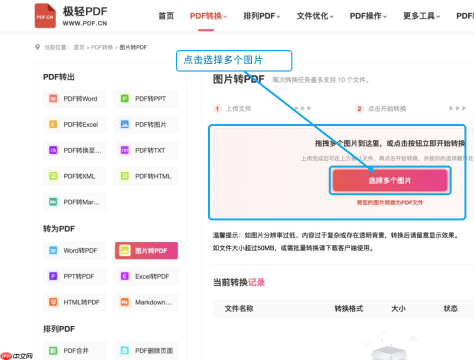
Task: Click the 转换格式 column header
Action: point(349,309)
